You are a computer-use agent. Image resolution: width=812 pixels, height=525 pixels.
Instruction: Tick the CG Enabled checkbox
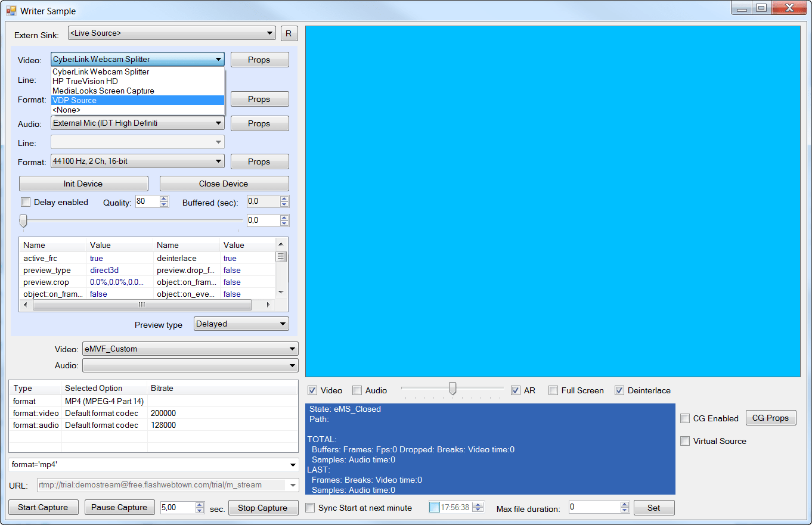pos(686,418)
